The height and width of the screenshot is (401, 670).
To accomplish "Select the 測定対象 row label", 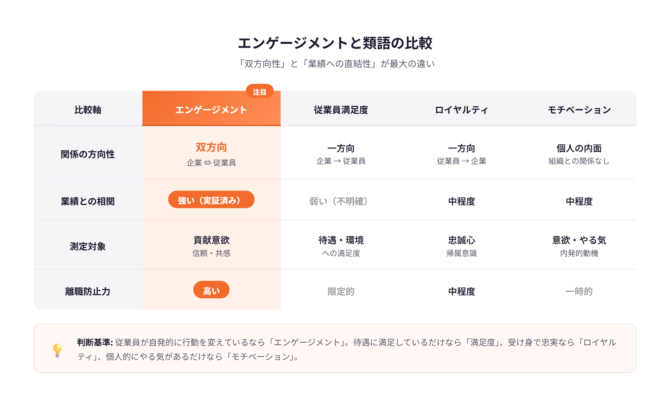I will 88,246.
